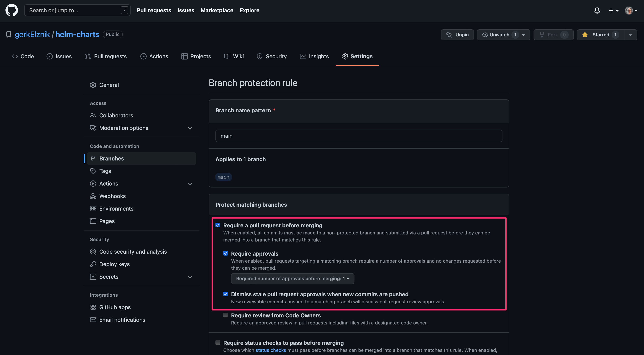
Task: Click the star icon on Starred
Action: coord(585,35)
